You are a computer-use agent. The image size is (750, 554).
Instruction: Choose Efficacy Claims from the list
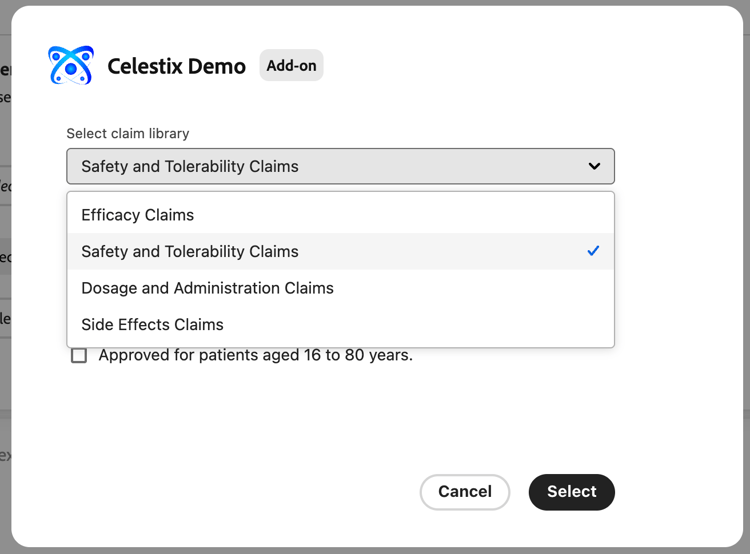tap(138, 215)
